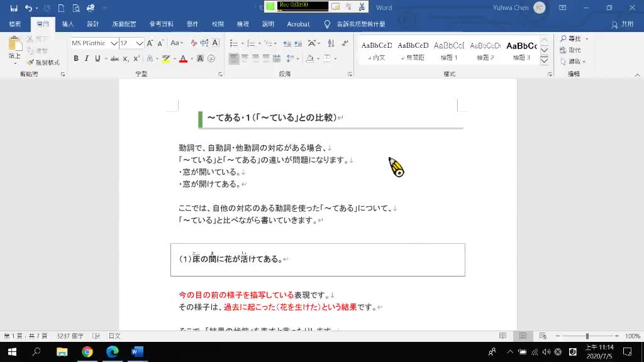The width and height of the screenshot is (644, 362).
Task: Decrease paragraph indent
Action: [x=287, y=43]
